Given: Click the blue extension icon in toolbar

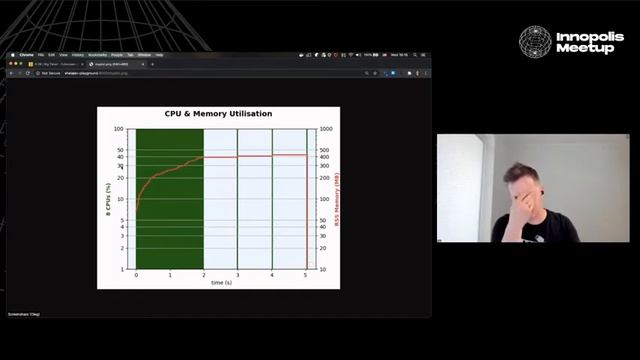Looking at the screenshot, I should tap(393, 73).
